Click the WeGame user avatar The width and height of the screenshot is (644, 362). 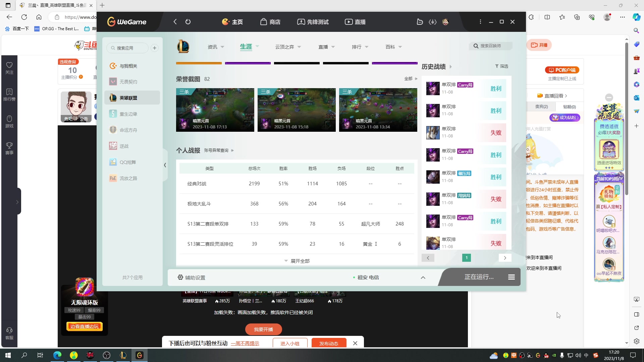445,22
